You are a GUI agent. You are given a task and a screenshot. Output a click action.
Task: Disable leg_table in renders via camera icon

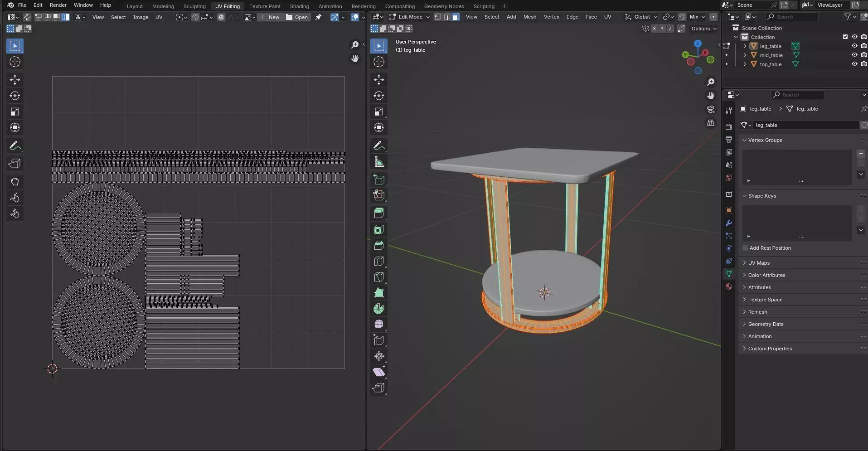click(x=863, y=46)
